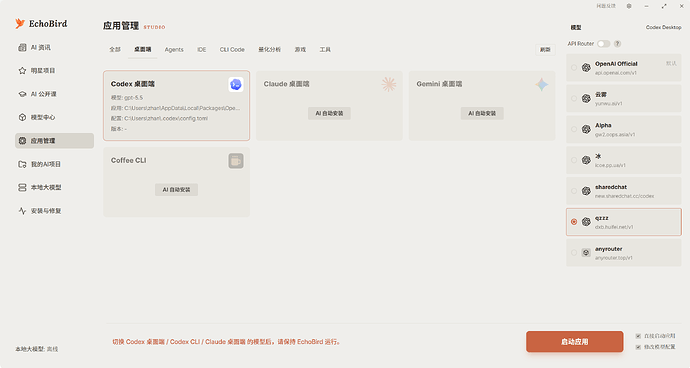This screenshot has width=690, height=368.
Task: Open the 游戏 tab
Action: pyautogui.click(x=300, y=49)
